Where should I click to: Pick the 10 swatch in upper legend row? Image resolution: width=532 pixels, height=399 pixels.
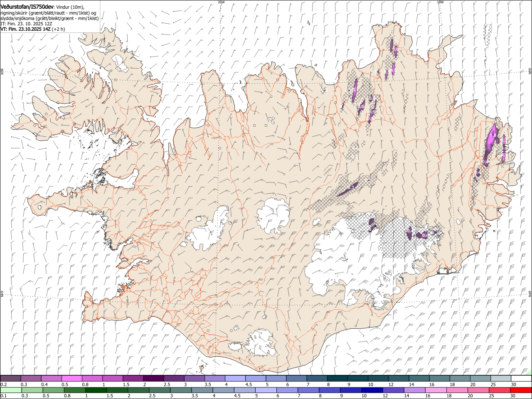pyautogui.click(x=378, y=378)
